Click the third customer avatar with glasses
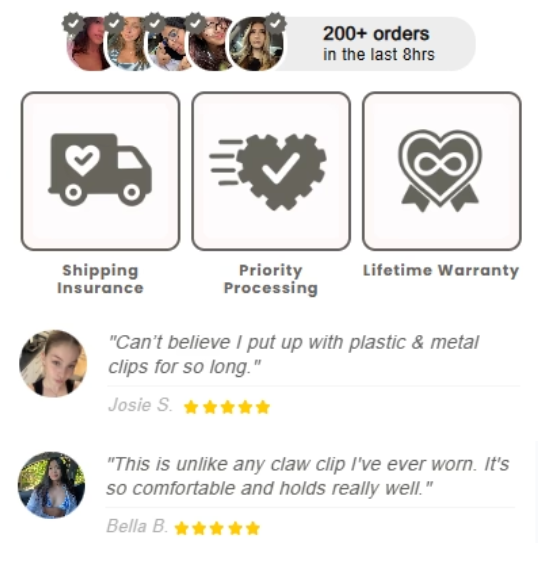Viewport: 549px width, 566px height. tap(169, 44)
